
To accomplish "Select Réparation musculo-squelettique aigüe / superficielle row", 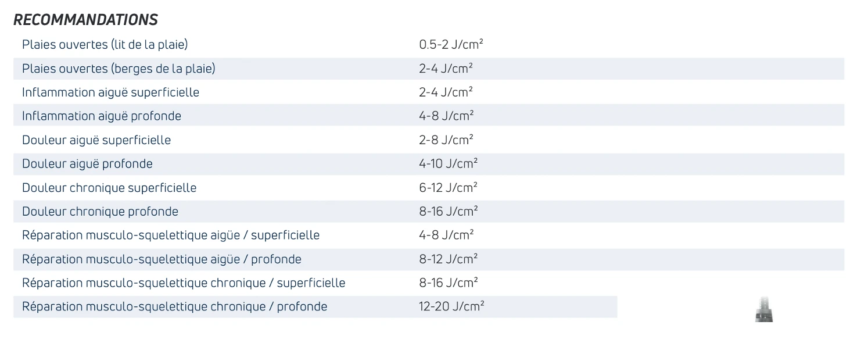I will click(x=429, y=235).
